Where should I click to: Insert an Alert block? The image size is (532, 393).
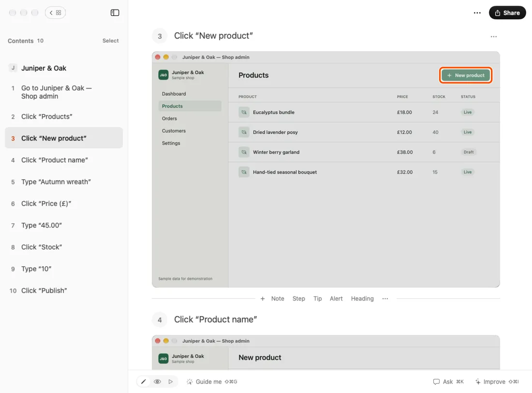tap(336, 298)
